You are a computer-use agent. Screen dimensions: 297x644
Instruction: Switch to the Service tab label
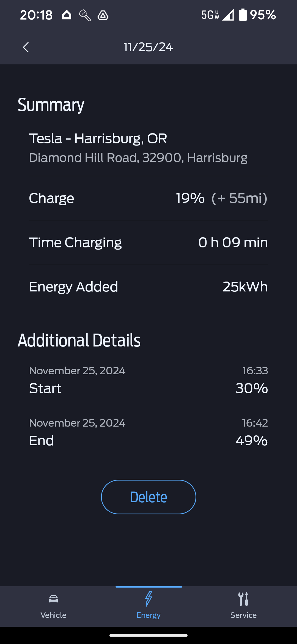point(243,615)
